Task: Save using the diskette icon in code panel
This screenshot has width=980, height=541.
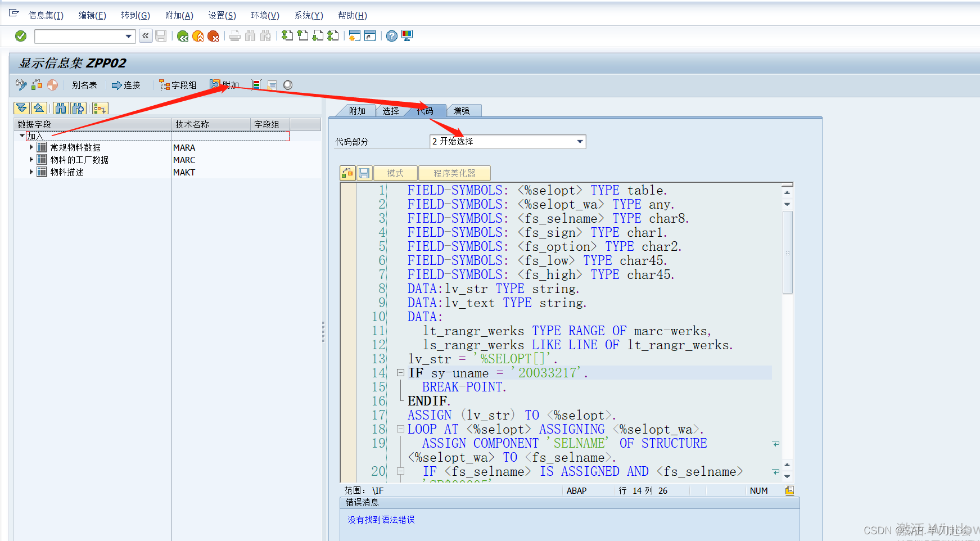Action: [364, 173]
